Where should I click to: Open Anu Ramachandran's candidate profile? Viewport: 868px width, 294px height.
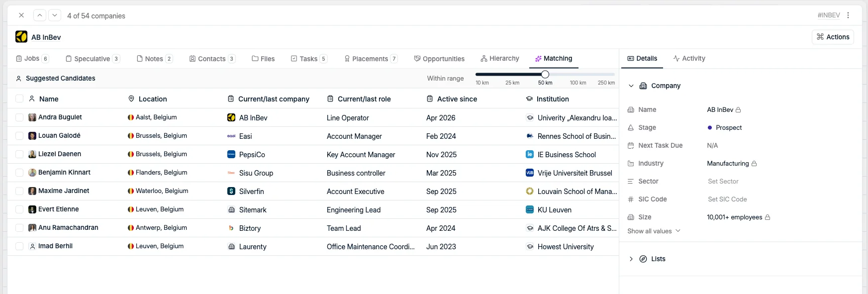click(68, 228)
